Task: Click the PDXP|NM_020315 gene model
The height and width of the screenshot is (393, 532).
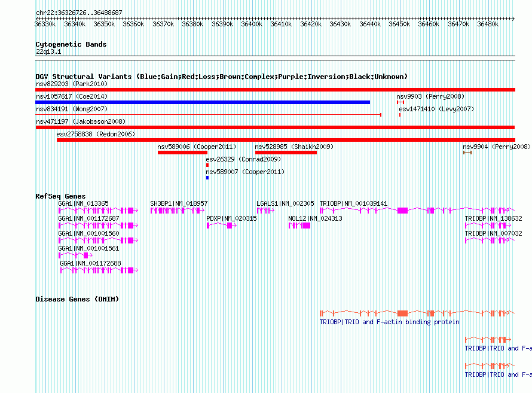Action: (x=222, y=226)
